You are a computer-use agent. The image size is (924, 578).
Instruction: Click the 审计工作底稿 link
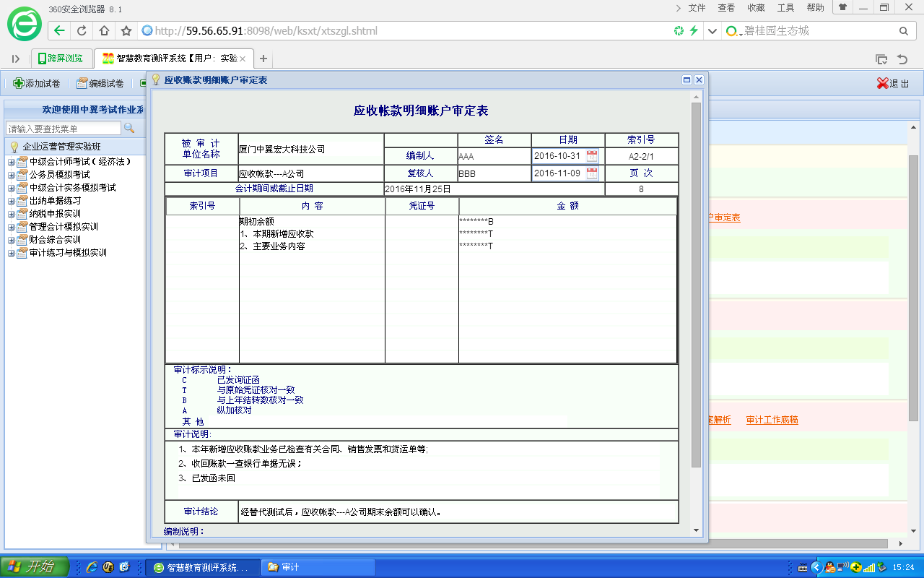click(x=772, y=420)
